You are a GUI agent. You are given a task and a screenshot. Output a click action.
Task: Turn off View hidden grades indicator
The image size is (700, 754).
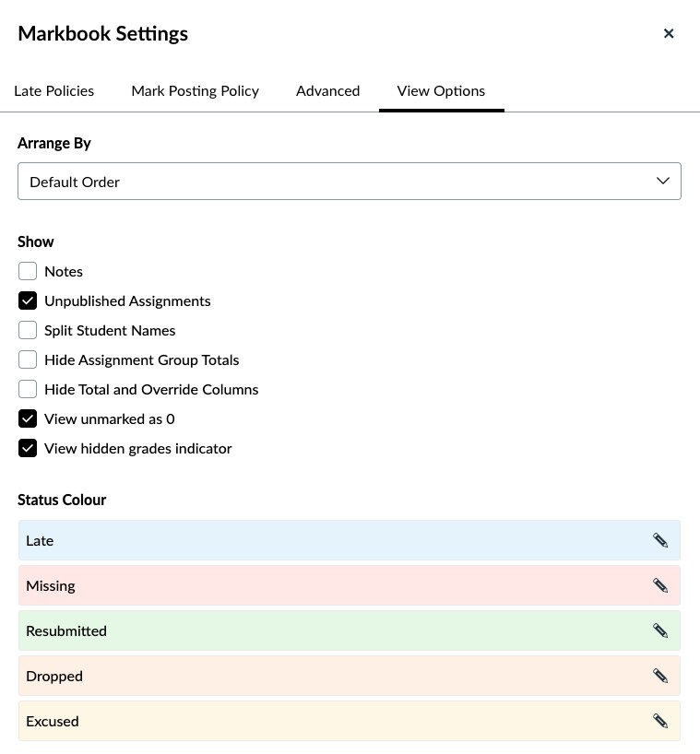[28, 448]
